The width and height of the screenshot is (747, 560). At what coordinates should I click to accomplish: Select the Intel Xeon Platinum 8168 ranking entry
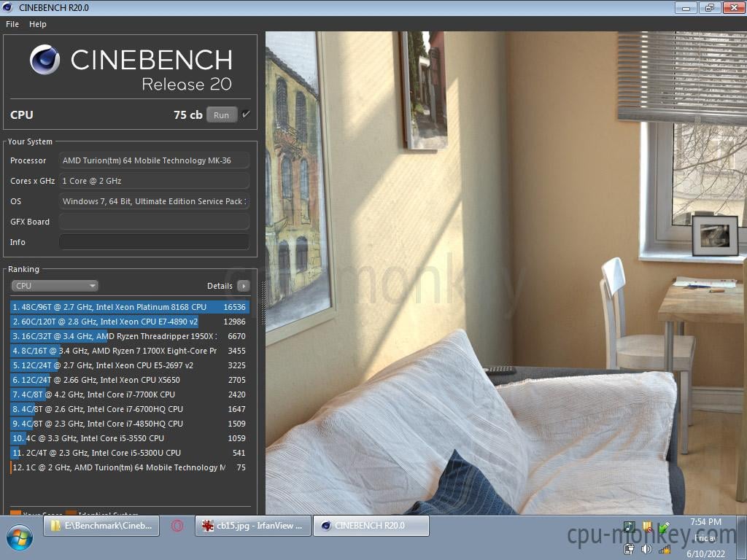click(x=130, y=307)
